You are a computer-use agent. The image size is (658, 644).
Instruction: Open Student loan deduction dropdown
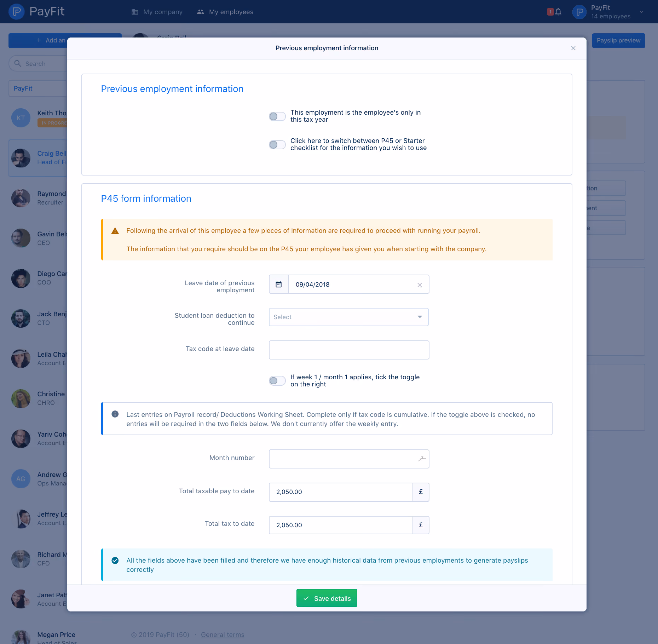point(349,317)
